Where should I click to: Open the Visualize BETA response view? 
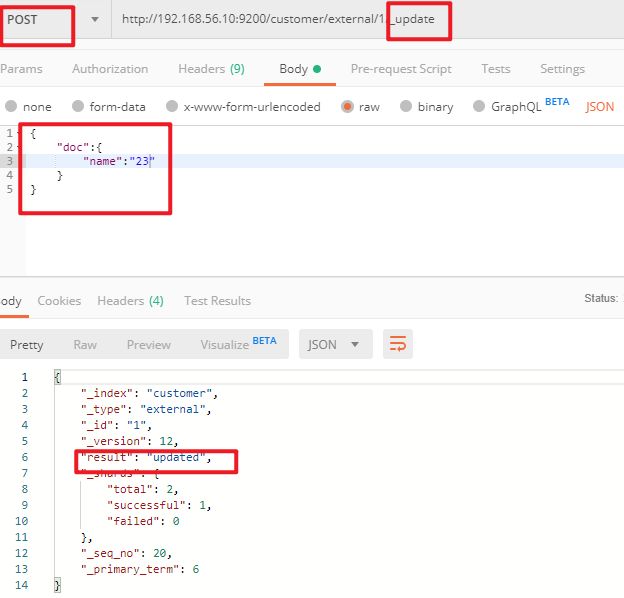click(x=238, y=344)
